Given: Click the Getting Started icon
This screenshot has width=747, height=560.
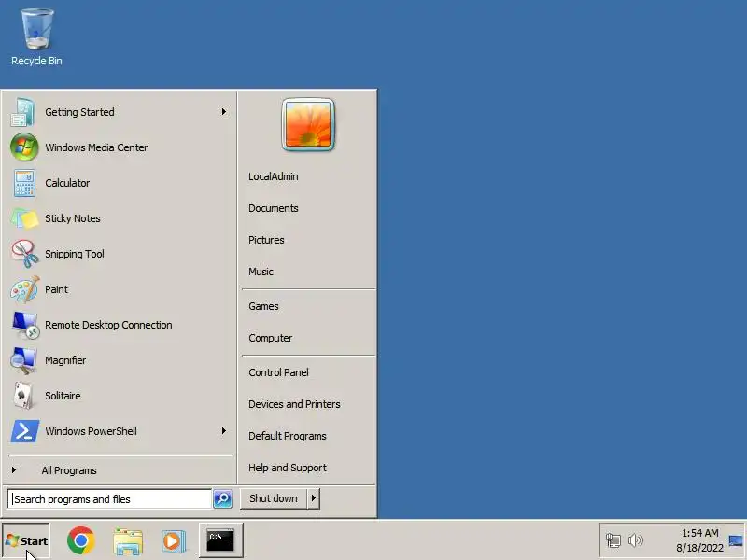Looking at the screenshot, I should tap(22, 112).
